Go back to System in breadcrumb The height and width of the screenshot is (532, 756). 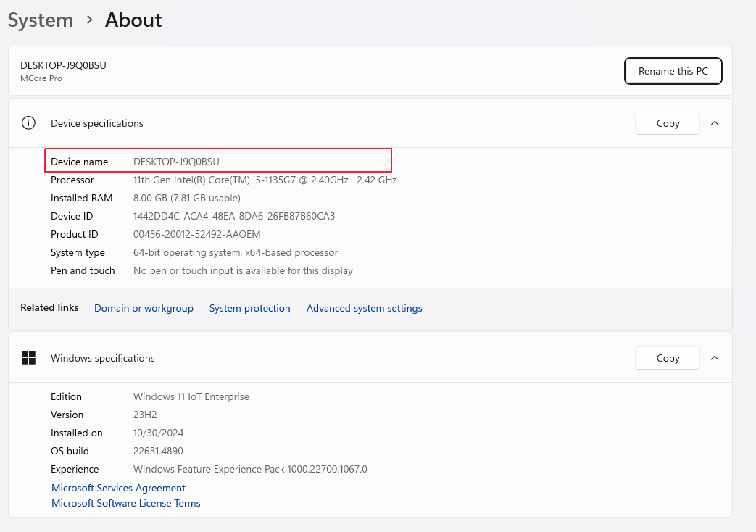pyautogui.click(x=41, y=20)
